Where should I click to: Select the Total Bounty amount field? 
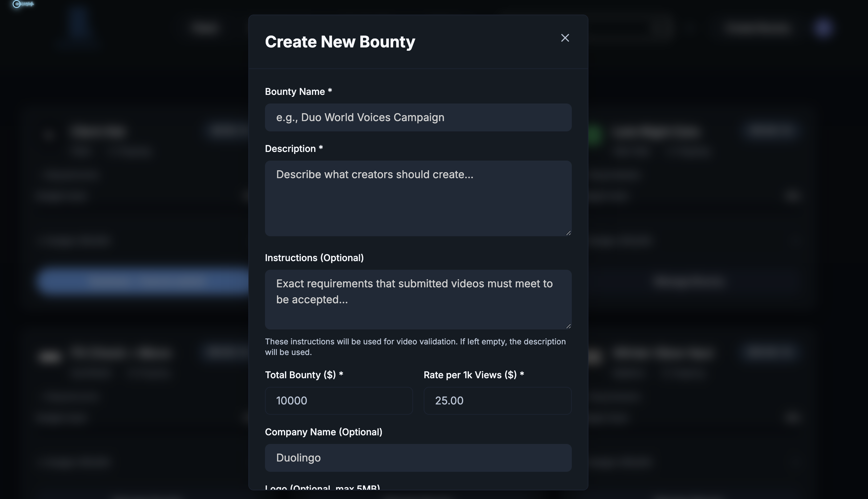[x=338, y=401]
